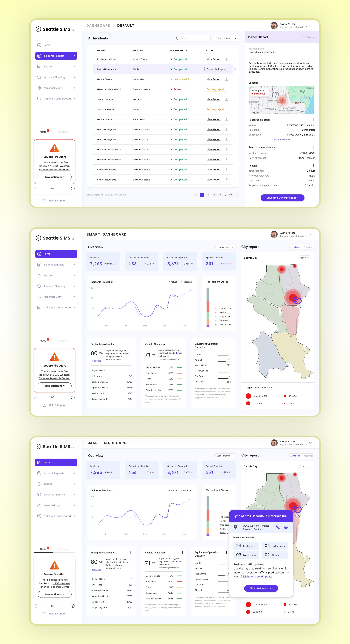Toggle the Predicted series legend
The width and height of the screenshot is (350, 644).
(x=186, y=282)
